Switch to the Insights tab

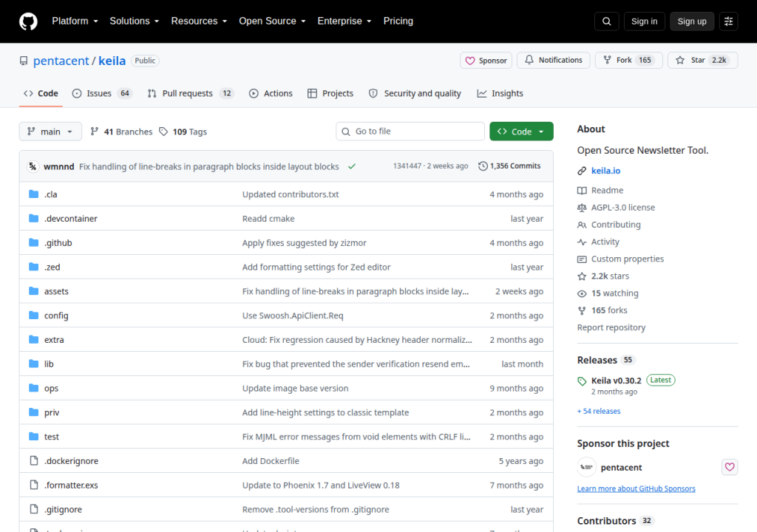pos(500,93)
